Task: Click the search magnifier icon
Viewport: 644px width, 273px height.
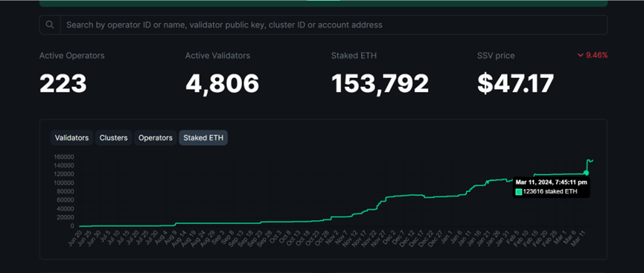Action: (50, 25)
